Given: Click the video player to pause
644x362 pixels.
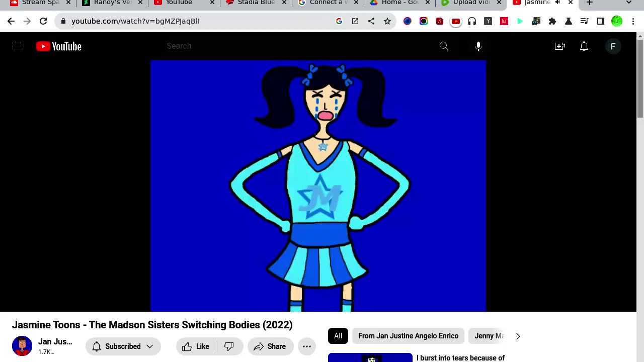Looking at the screenshot, I should click(x=318, y=186).
